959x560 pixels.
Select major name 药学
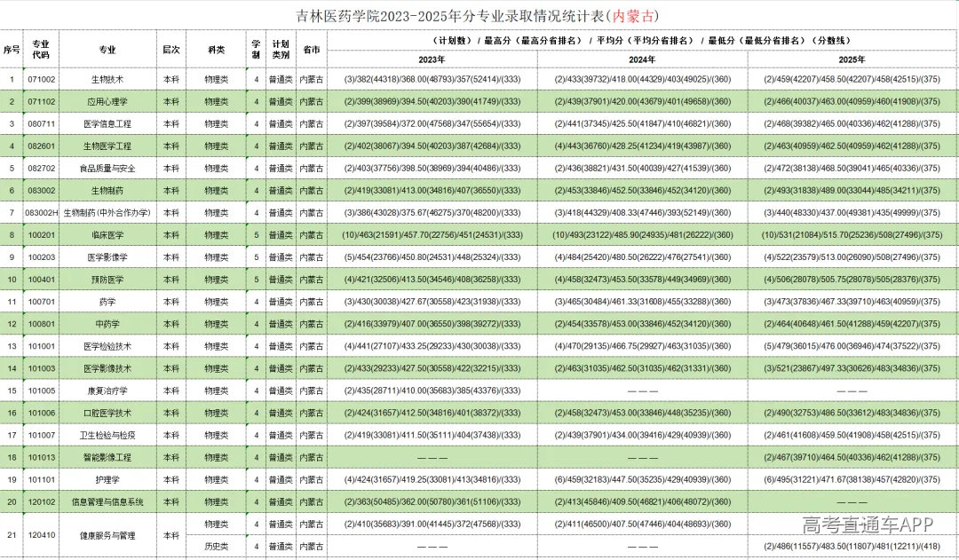(x=107, y=302)
